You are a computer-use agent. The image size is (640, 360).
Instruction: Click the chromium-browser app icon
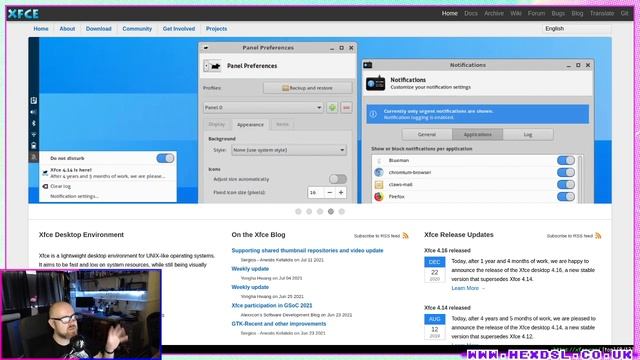pyautogui.click(x=379, y=172)
